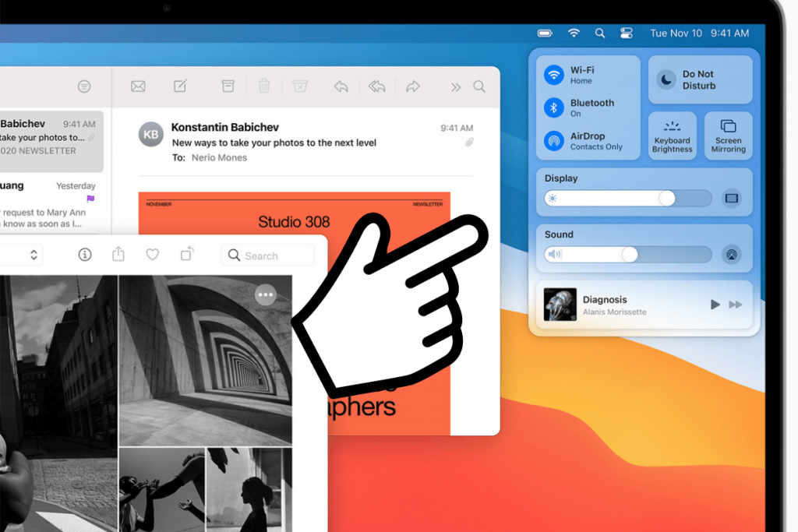Enable Do Not Disturb
Image resolution: width=798 pixels, height=532 pixels.
[x=701, y=80]
